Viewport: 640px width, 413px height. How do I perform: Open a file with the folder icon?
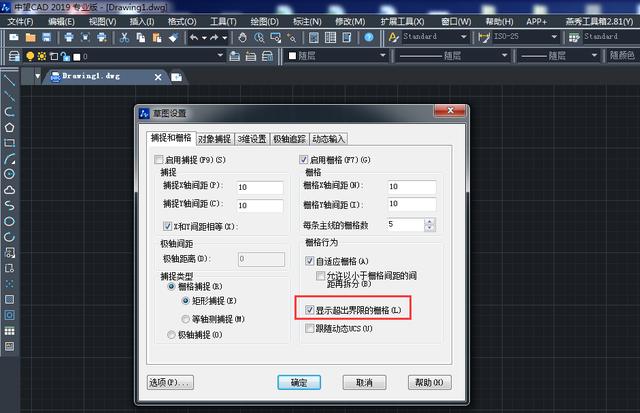[30, 38]
